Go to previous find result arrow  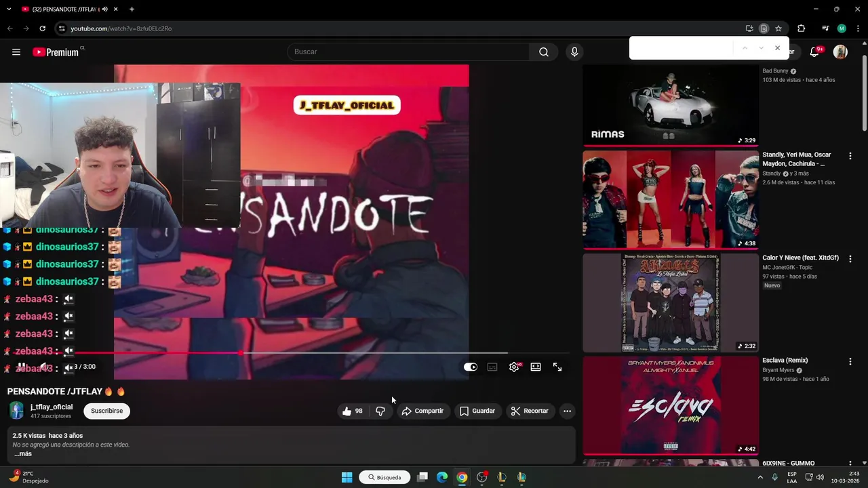pos(745,48)
